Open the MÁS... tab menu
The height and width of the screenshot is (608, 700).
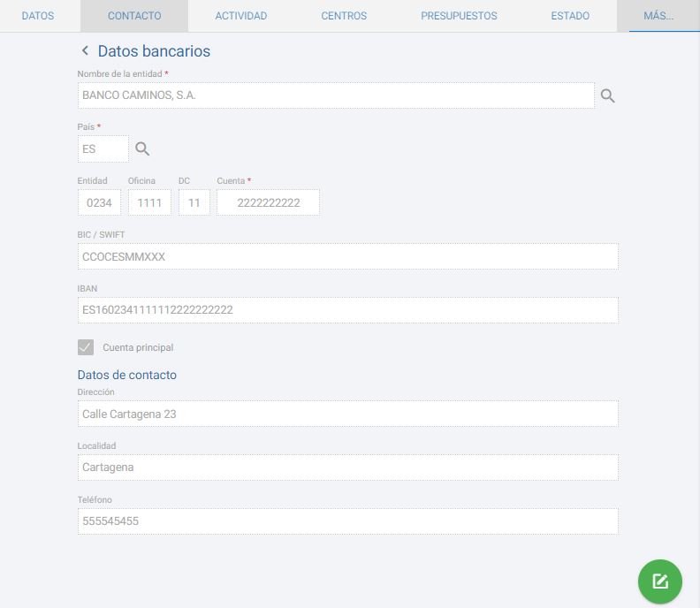(659, 16)
